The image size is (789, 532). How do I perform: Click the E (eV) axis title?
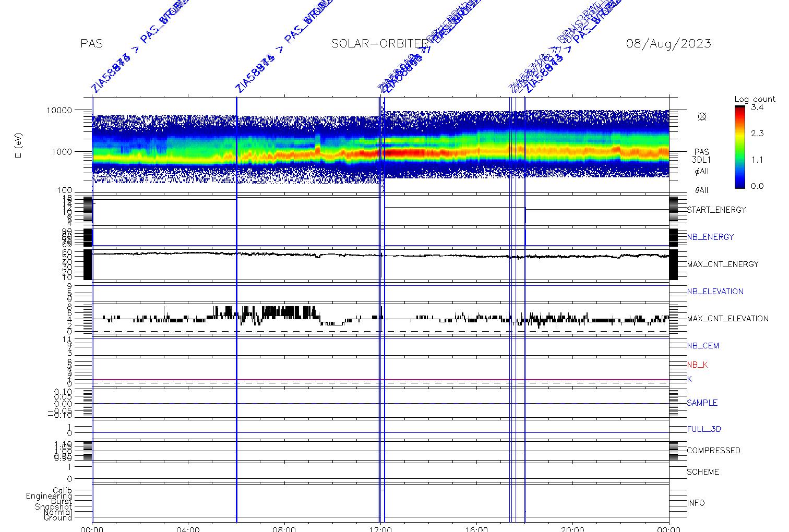point(19,147)
